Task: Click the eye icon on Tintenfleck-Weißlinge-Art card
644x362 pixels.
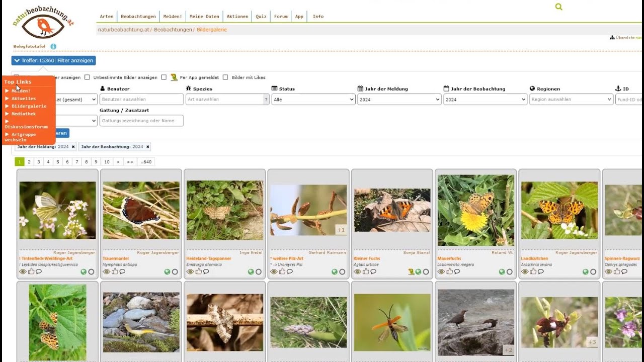Action: point(23,271)
